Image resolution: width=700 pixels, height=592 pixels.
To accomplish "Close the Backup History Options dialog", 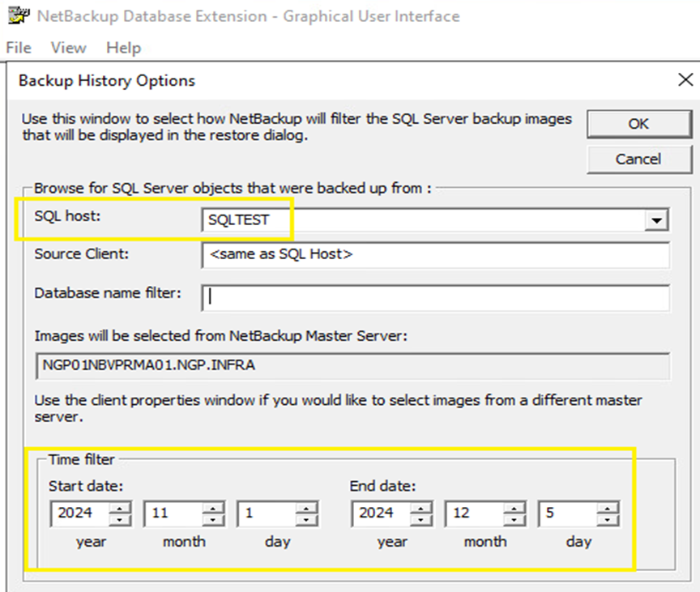I will [685, 80].
